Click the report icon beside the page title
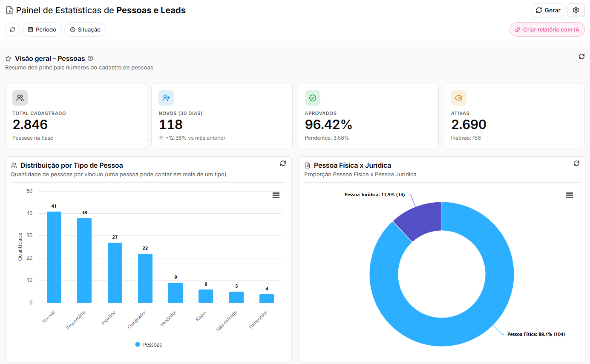The image size is (590, 364). click(9, 10)
